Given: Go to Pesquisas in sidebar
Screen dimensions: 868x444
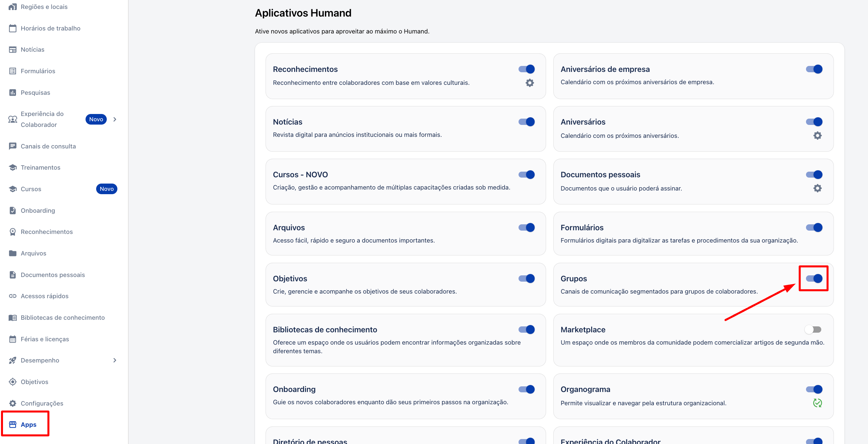Looking at the screenshot, I should tap(35, 92).
